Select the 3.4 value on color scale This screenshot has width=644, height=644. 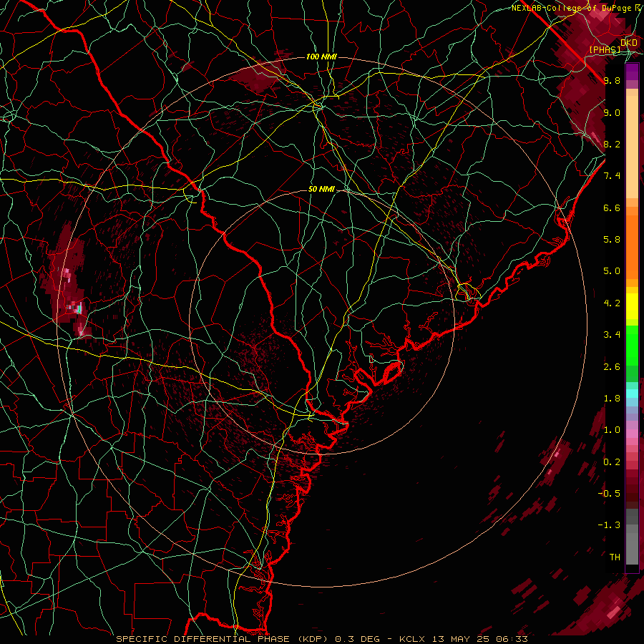tap(612, 335)
